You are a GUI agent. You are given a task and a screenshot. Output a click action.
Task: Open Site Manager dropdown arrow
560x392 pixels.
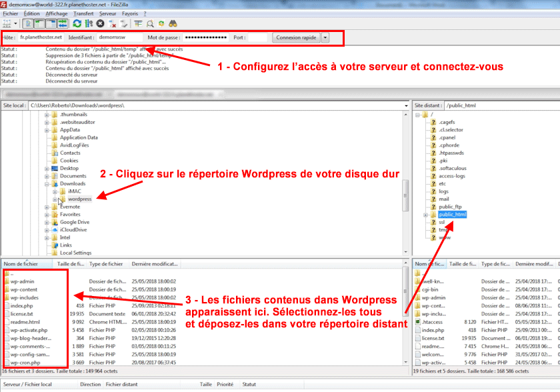click(15, 23)
